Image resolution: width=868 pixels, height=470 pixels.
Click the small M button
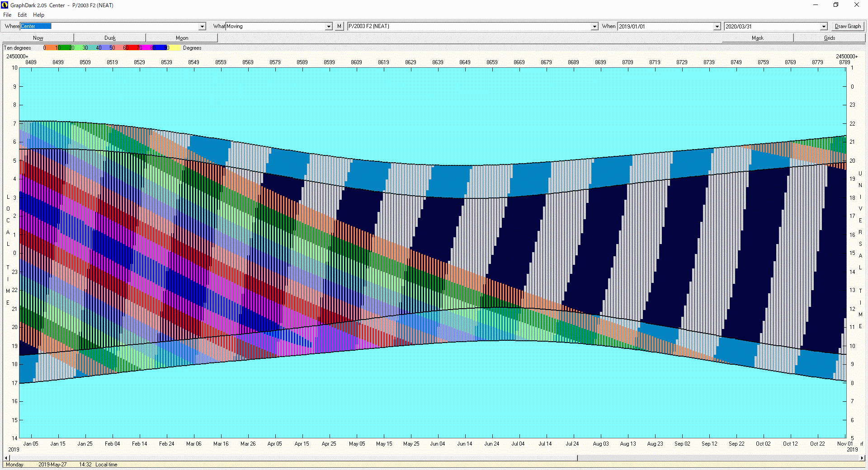click(339, 27)
